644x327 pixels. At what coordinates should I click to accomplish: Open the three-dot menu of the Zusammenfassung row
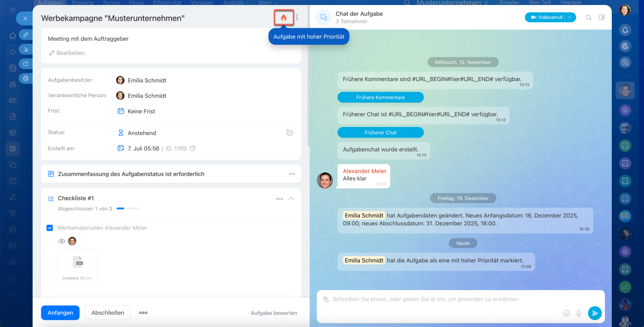point(292,174)
